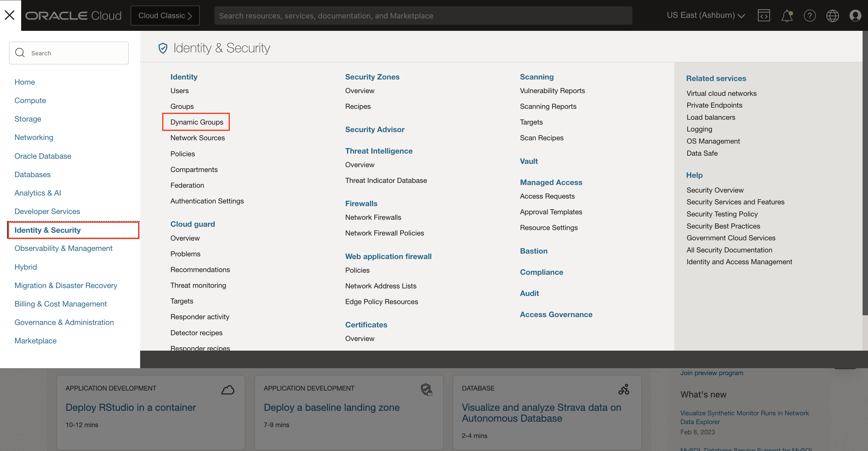
Task: Select Migration & Disaster Recovery
Action: pyautogui.click(x=66, y=285)
